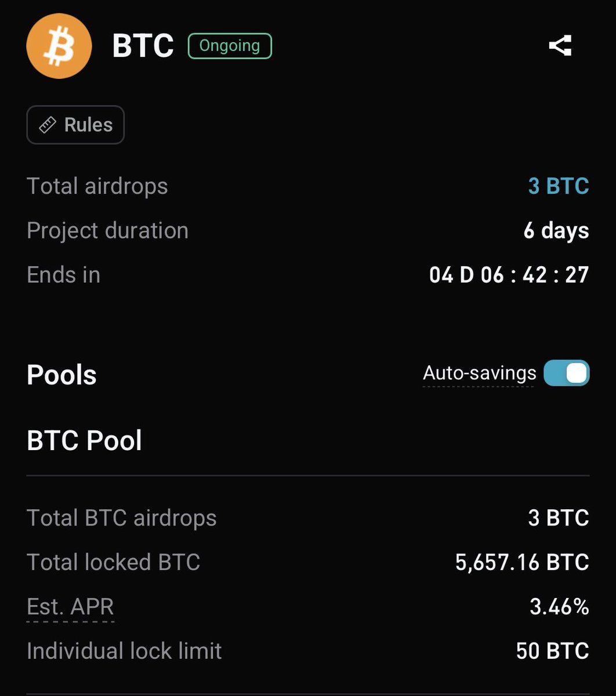Tap the Ends in countdown timer
This screenshot has height=696, width=616.
(509, 275)
